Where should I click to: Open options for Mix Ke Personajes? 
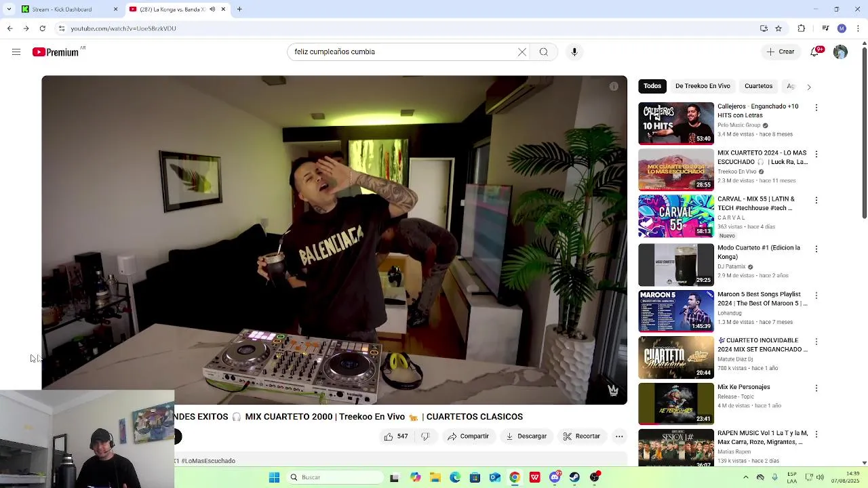pos(816,388)
